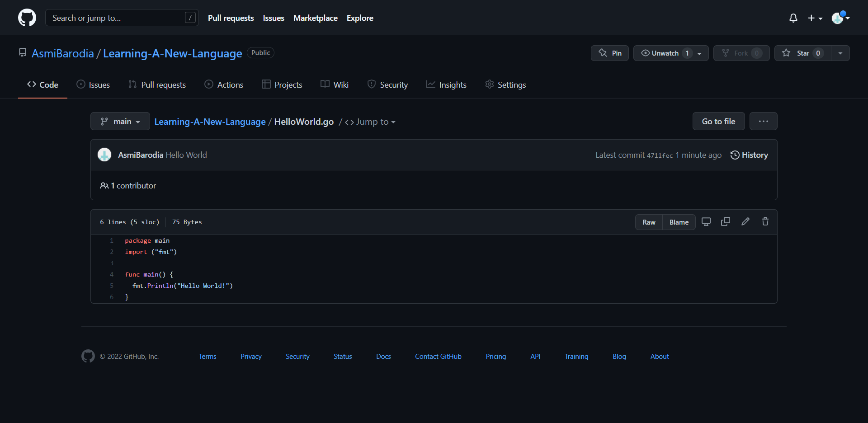
Task: Edit this file with the pencil icon
Action: pyautogui.click(x=745, y=221)
